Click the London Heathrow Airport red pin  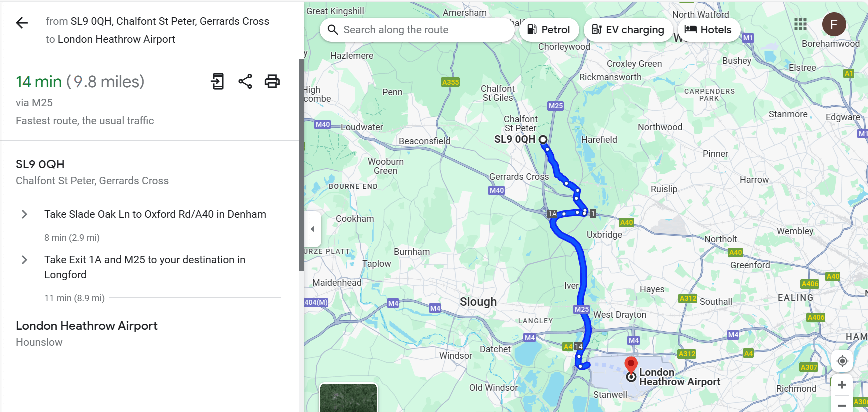click(x=631, y=364)
